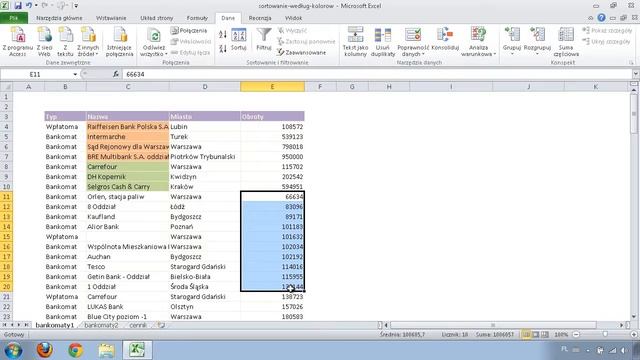Switch to Page Layout view in status bar

click(536, 335)
